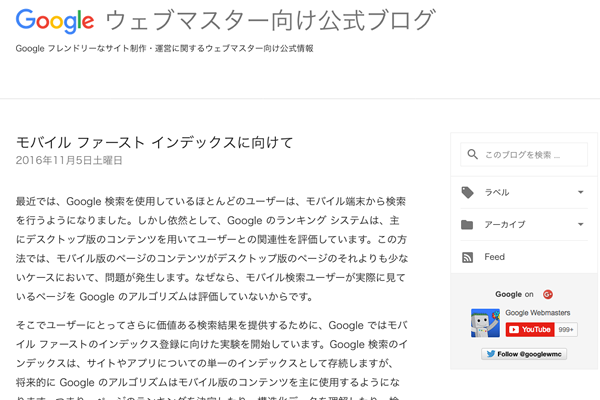
Task: Expand the ラベル dropdown arrow
Action: click(580, 192)
